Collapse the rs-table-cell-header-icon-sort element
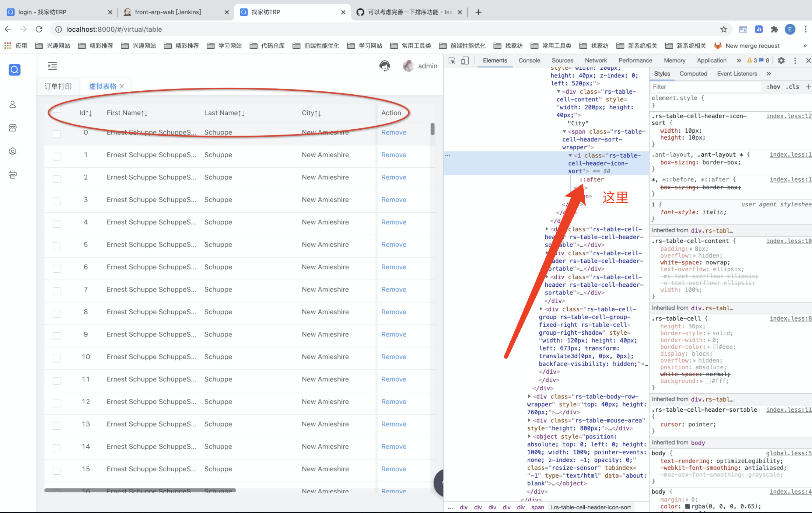The image size is (812, 513). tap(570, 155)
